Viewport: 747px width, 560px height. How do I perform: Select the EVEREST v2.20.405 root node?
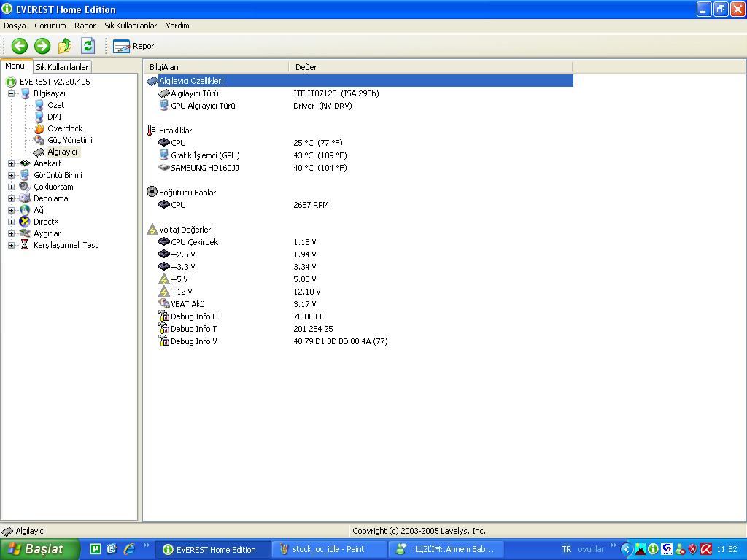55,82
